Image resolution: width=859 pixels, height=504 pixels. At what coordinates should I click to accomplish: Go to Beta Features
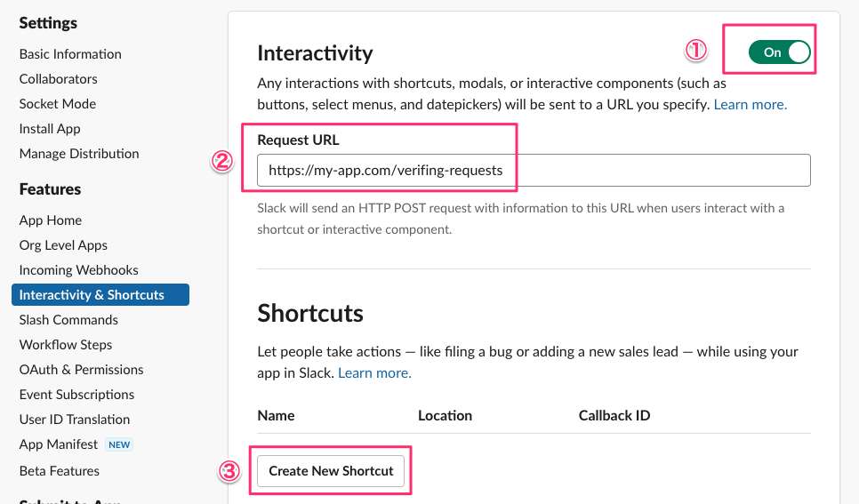(x=60, y=471)
